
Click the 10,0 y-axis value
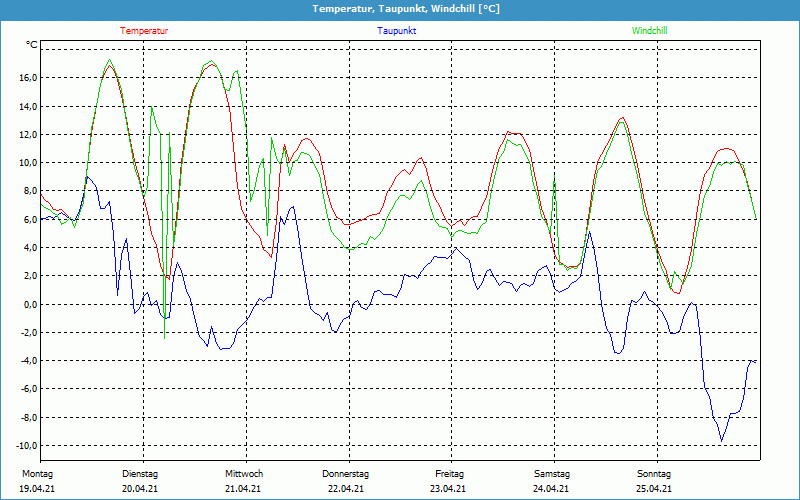(29, 163)
